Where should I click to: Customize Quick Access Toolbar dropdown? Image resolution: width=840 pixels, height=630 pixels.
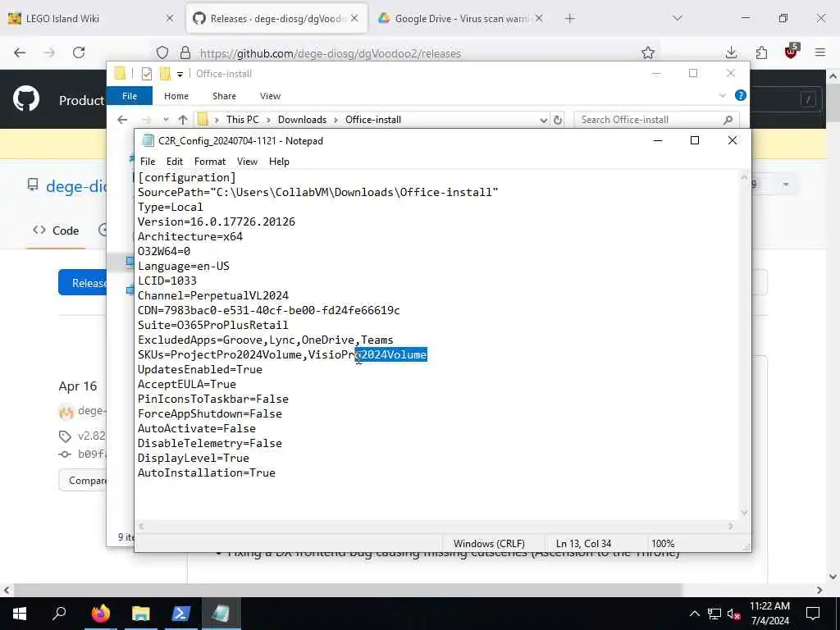tap(180, 74)
